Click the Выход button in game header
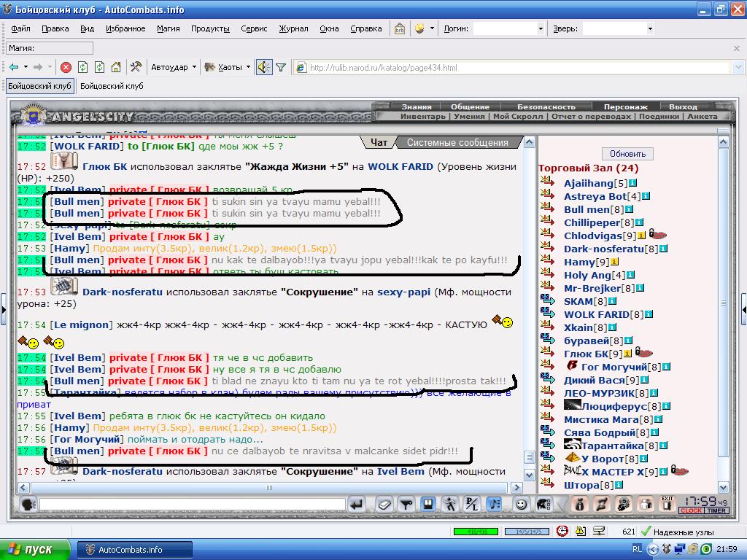 point(683,106)
